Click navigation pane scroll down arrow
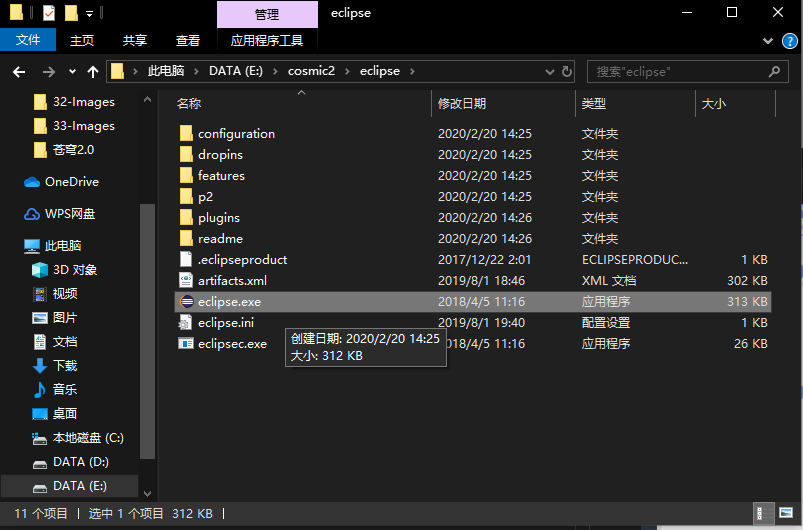Image resolution: width=803 pixels, height=530 pixels. pyautogui.click(x=147, y=494)
